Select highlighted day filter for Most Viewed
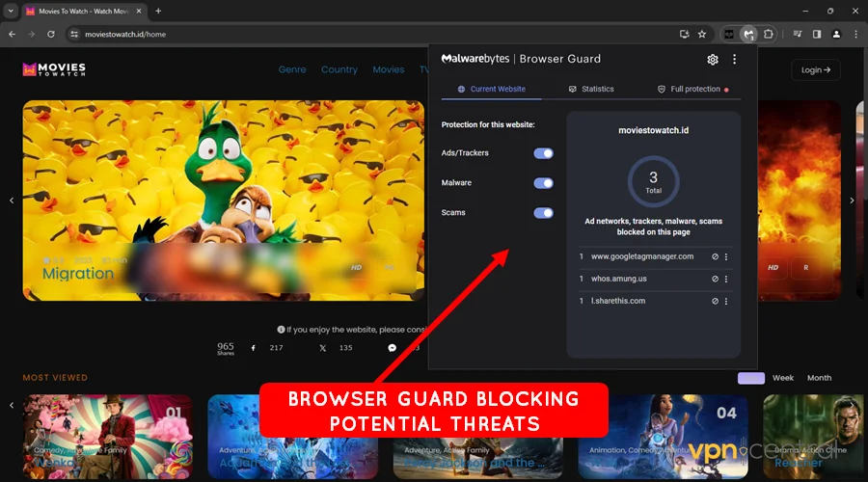Image resolution: width=868 pixels, height=482 pixels. pos(751,378)
